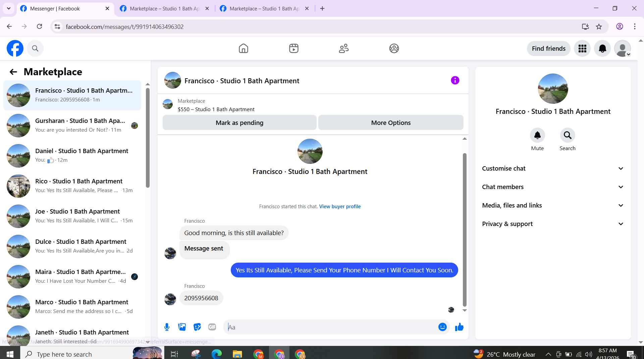Open the GIF picker icon
Image resolution: width=644 pixels, height=359 pixels.
(212, 327)
